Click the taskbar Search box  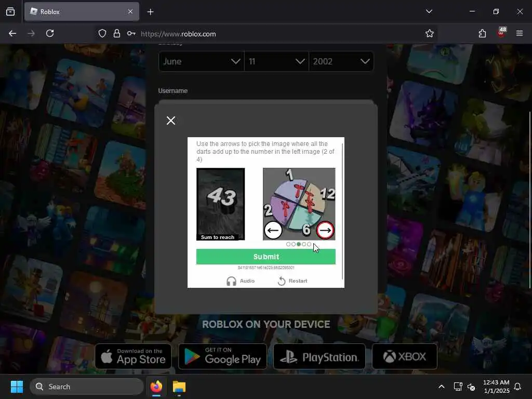[x=87, y=387]
